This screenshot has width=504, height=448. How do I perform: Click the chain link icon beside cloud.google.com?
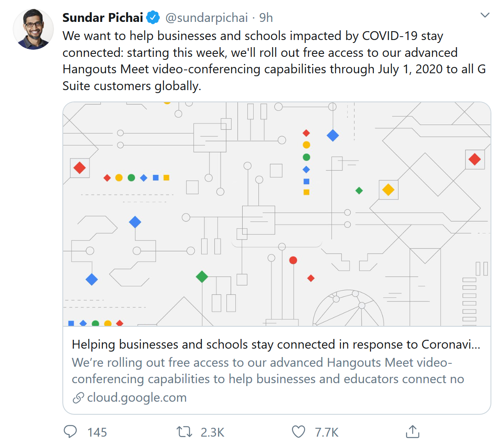point(78,398)
